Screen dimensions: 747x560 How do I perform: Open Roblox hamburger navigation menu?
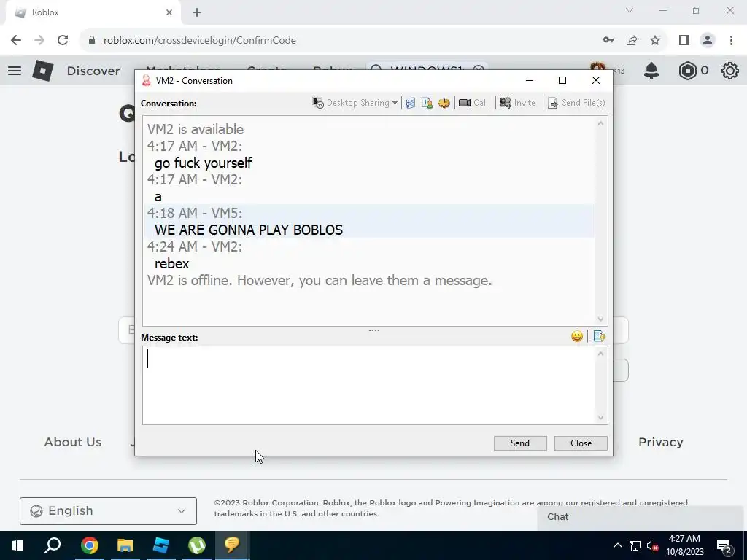point(15,71)
